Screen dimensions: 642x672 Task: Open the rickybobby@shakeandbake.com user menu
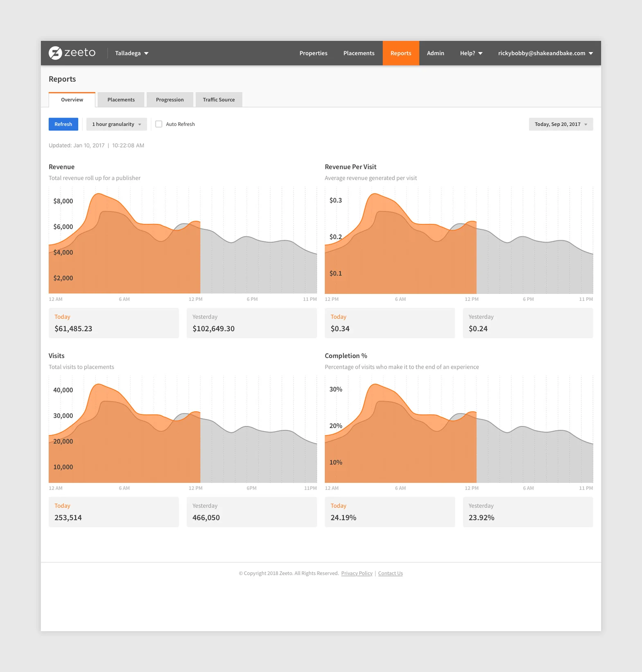(545, 53)
